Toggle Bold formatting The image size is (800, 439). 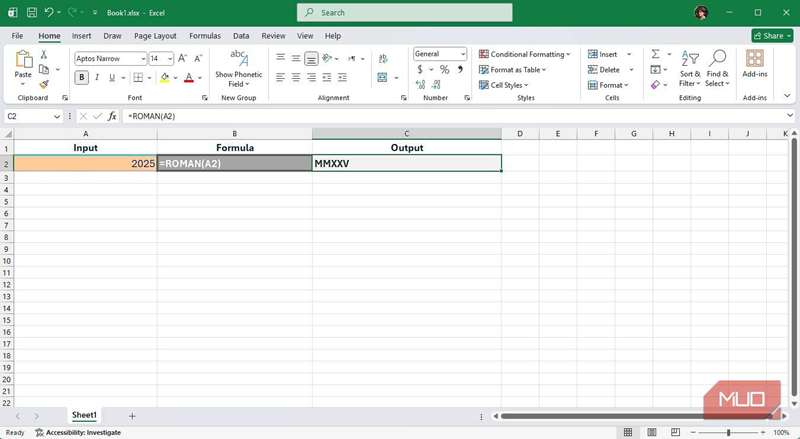[80, 77]
